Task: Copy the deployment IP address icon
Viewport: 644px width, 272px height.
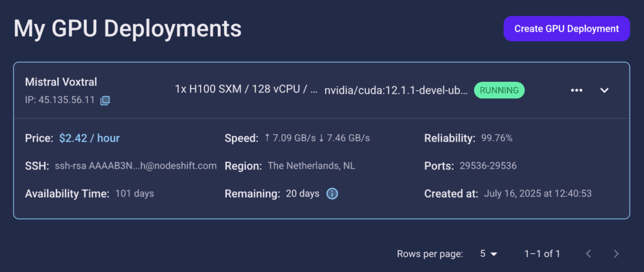Action: [105, 100]
